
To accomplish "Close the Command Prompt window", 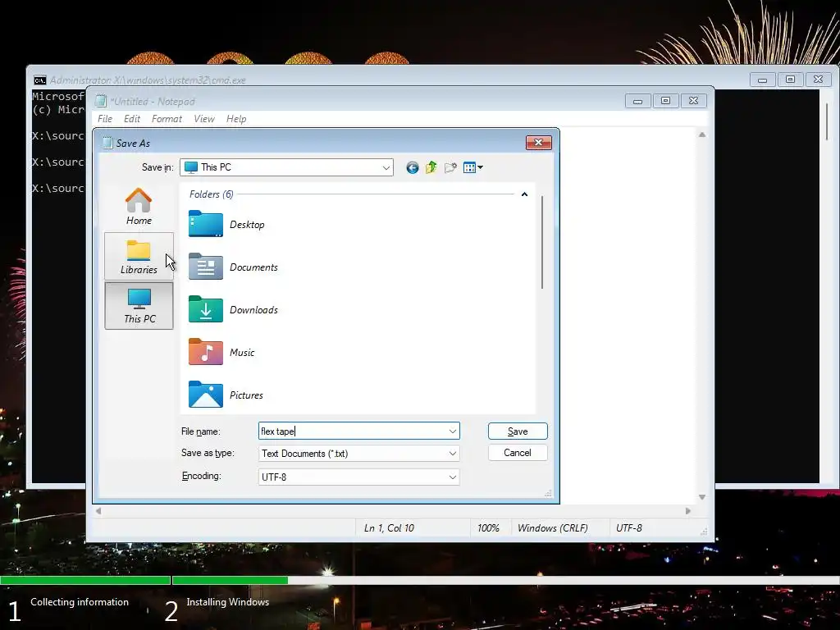I will (818, 80).
